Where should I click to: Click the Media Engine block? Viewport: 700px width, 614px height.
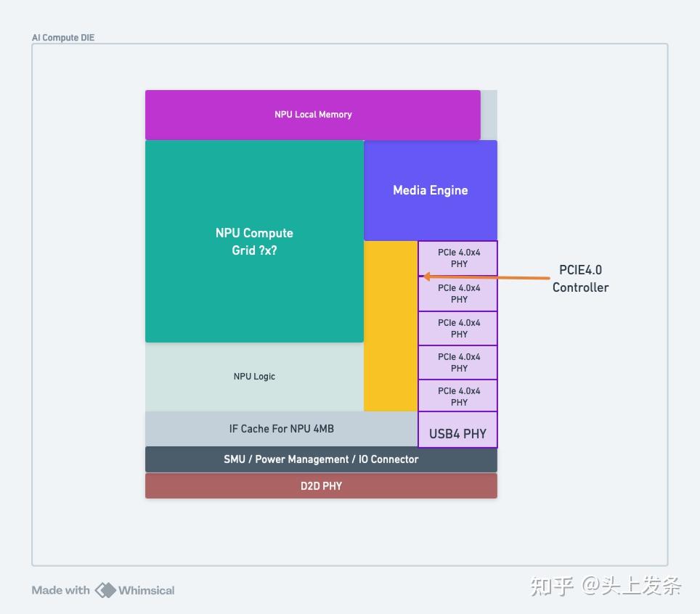(x=431, y=190)
